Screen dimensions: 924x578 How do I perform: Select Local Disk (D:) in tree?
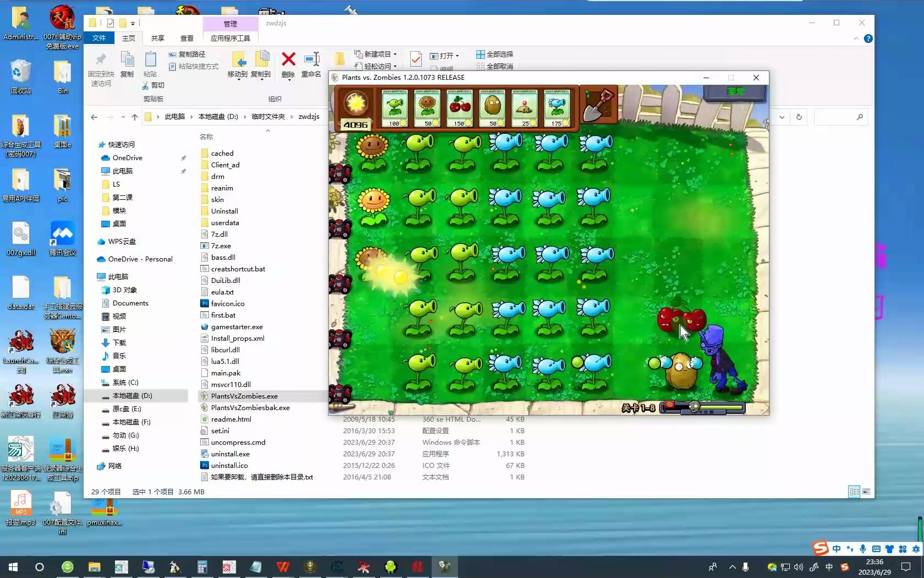click(132, 396)
